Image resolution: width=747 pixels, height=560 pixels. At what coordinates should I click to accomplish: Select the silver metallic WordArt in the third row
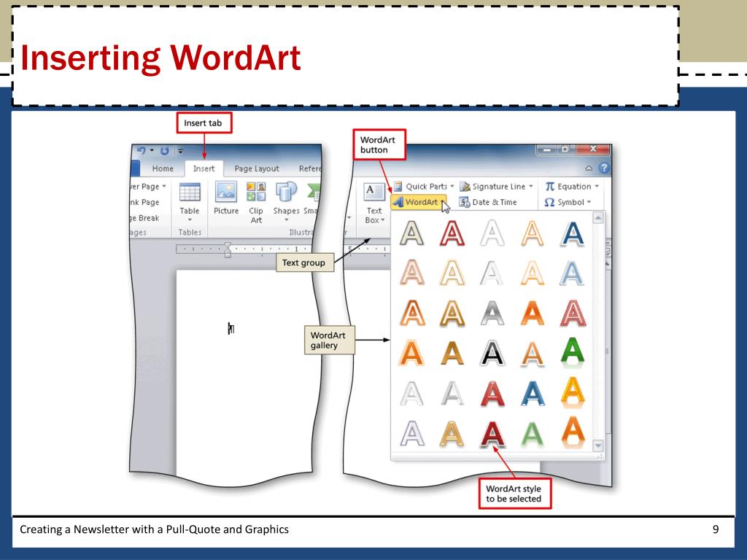click(492, 314)
